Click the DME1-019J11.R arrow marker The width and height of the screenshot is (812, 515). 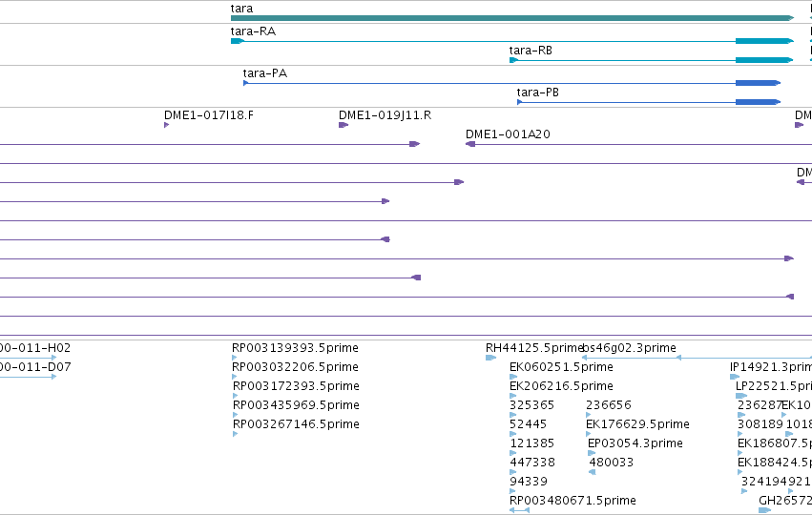coord(344,125)
